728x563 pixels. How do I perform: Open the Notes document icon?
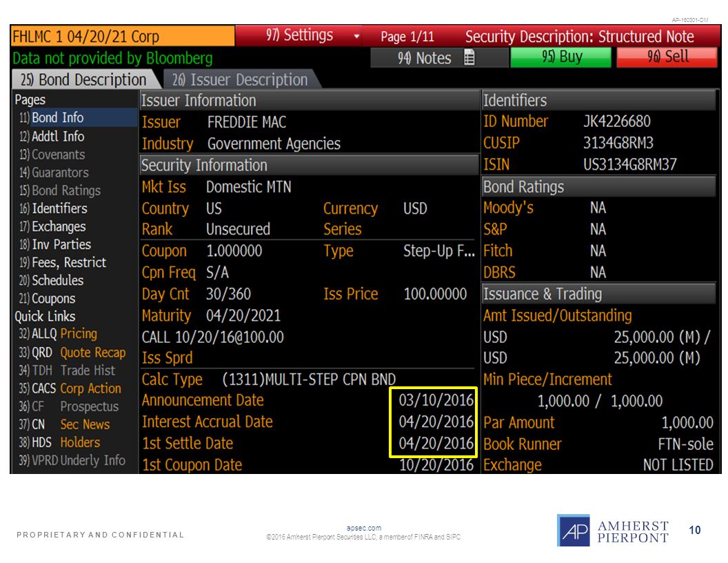[x=469, y=57]
